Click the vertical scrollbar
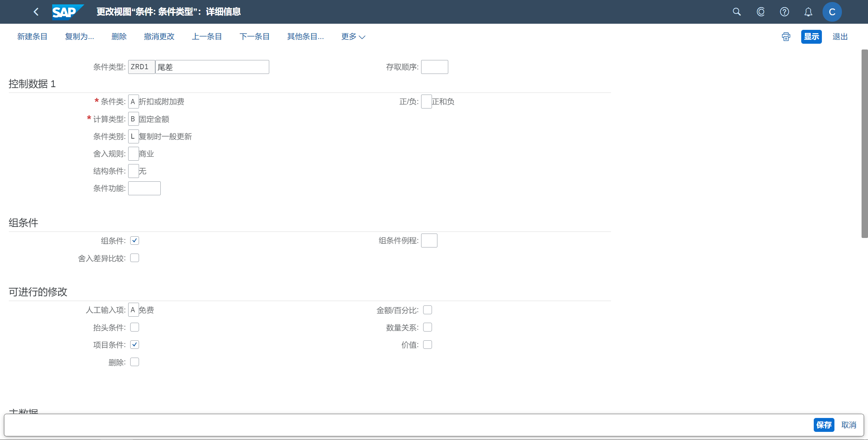This screenshot has height=440, width=868. pos(864,144)
